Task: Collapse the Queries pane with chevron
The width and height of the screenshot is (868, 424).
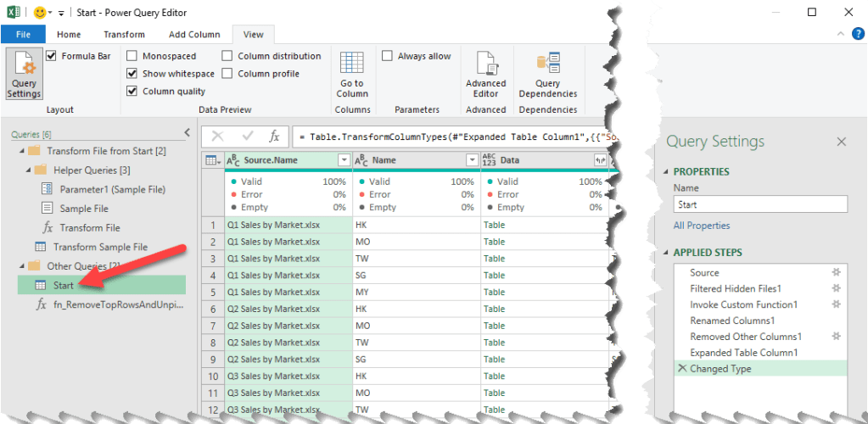Action: [188, 132]
